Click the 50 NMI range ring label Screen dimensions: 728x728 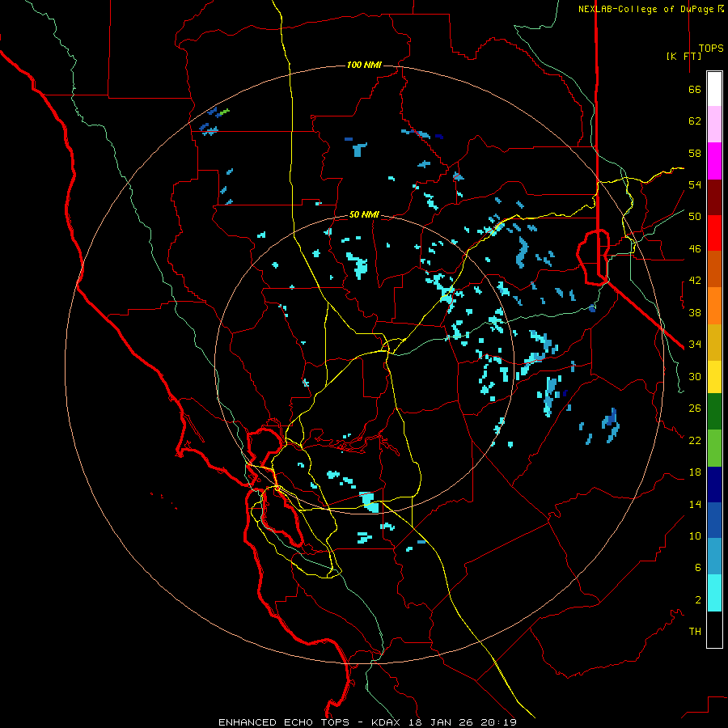coord(364,214)
